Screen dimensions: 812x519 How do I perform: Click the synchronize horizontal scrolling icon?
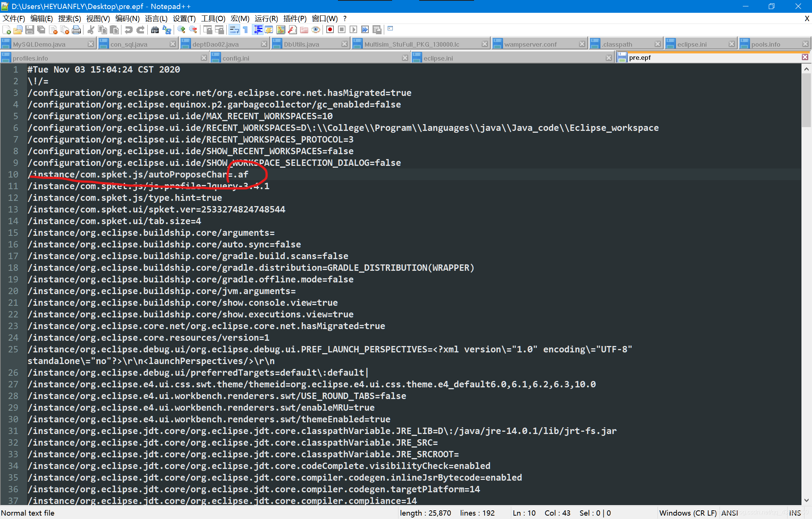(219, 30)
